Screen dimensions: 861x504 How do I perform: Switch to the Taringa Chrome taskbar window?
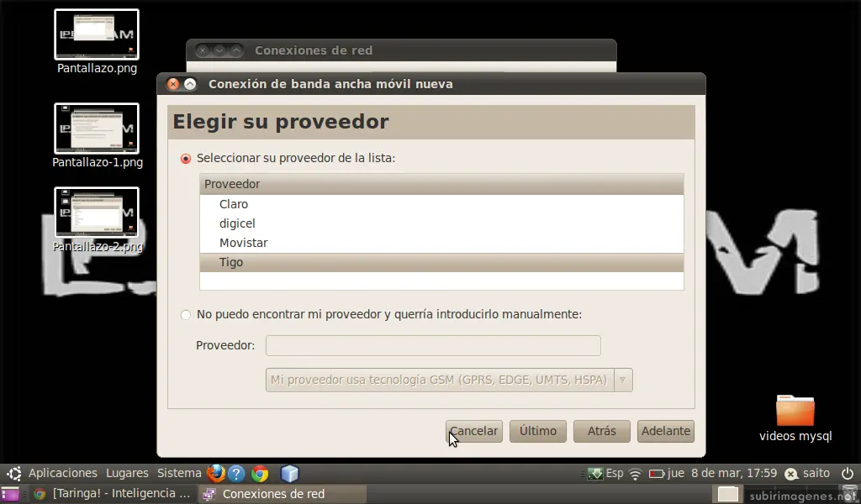pyautogui.click(x=113, y=494)
